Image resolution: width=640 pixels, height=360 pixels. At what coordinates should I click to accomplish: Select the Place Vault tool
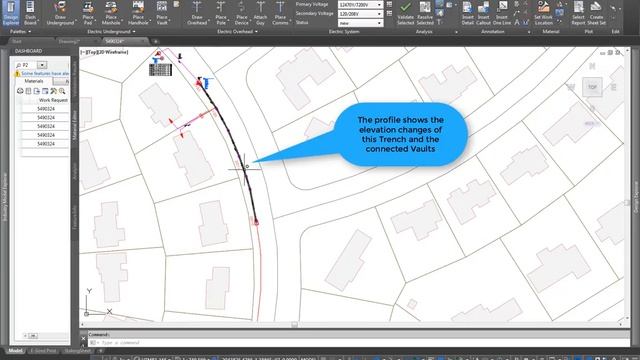coord(162,13)
